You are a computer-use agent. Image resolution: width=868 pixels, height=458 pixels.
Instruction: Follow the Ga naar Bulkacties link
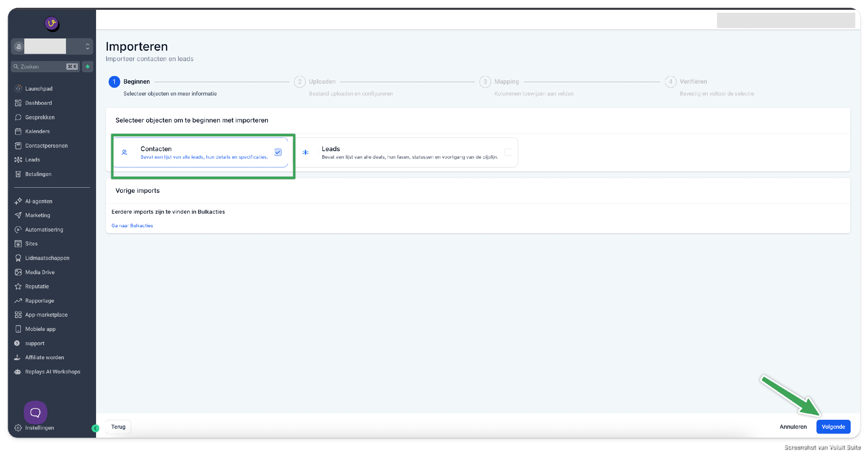pos(132,226)
